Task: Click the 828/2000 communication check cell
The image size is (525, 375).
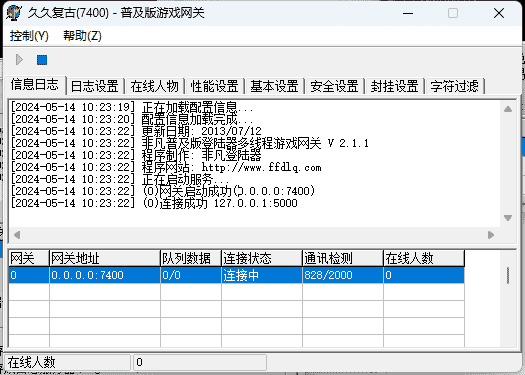Action: coord(343,275)
